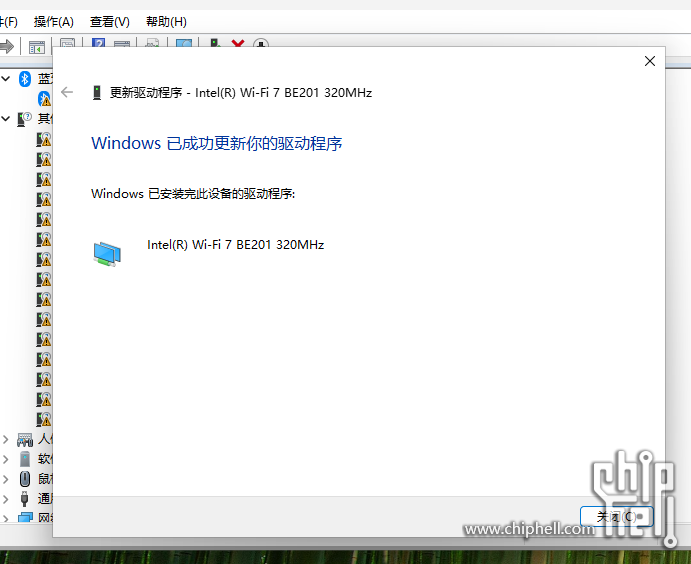Select the Bluetooth category icon in tree
The width and height of the screenshot is (691, 564).
click(25, 79)
